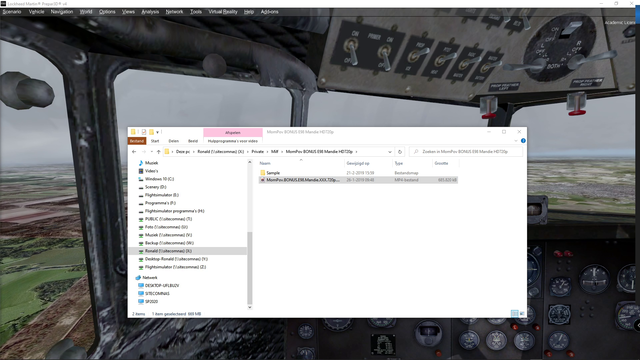Push the red Prop Feather Left cockpit button

pyautogui.click(x=488, y=107)
